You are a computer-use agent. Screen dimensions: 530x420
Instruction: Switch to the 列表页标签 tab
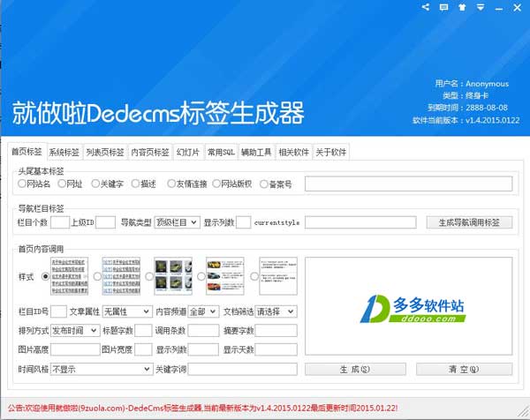105,153
